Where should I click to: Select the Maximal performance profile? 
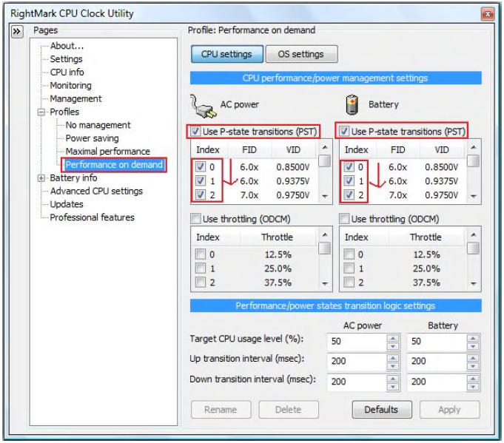click(x=107, y=152)
